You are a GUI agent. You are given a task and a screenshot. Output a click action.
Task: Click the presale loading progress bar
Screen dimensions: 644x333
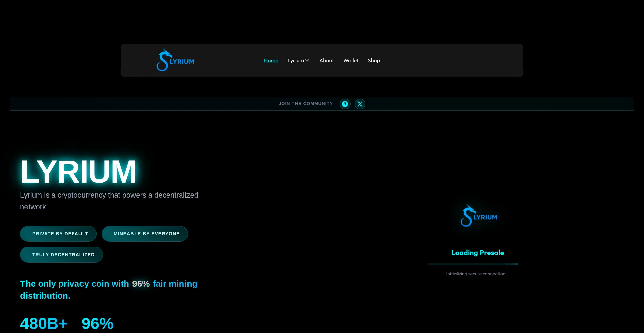(x=473, y=264)
